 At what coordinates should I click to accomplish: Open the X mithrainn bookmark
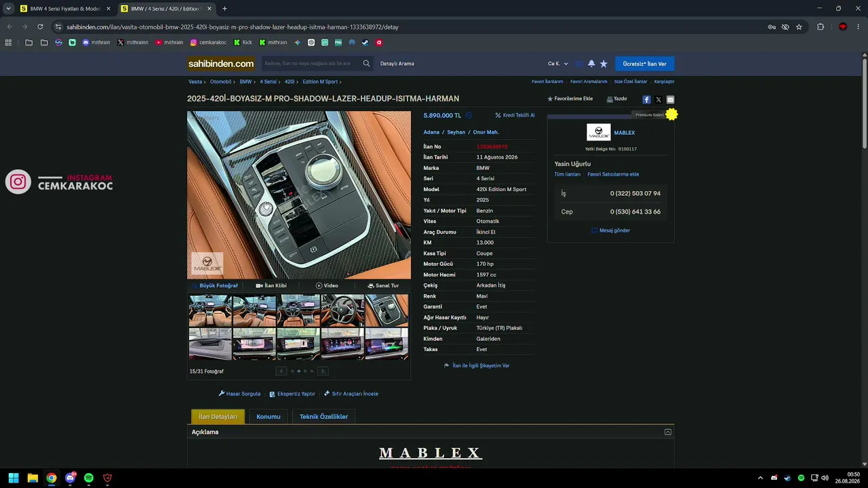click(x=133, y=42)
